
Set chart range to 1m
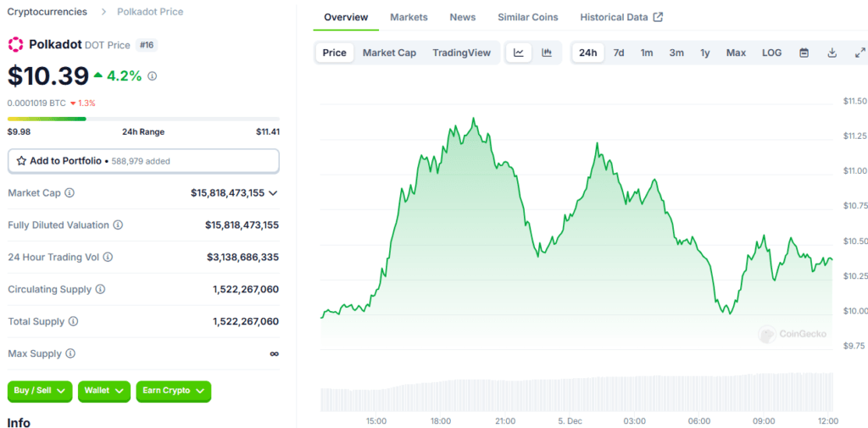point(647,53)
